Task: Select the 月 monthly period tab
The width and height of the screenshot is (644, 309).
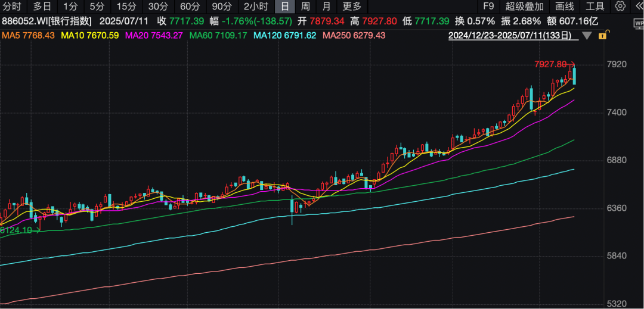Action: point(326,7)
